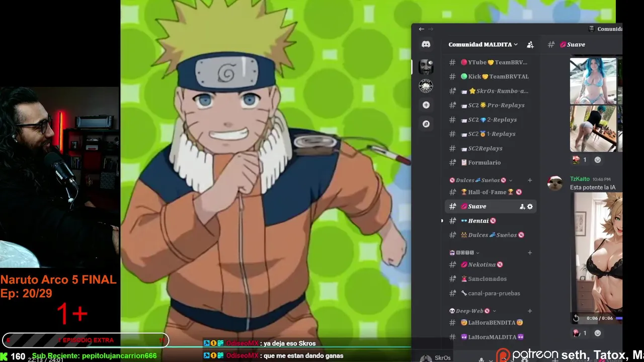
Task: Click the emoji reaction under TzKaito's video
Action: point(580,333)
